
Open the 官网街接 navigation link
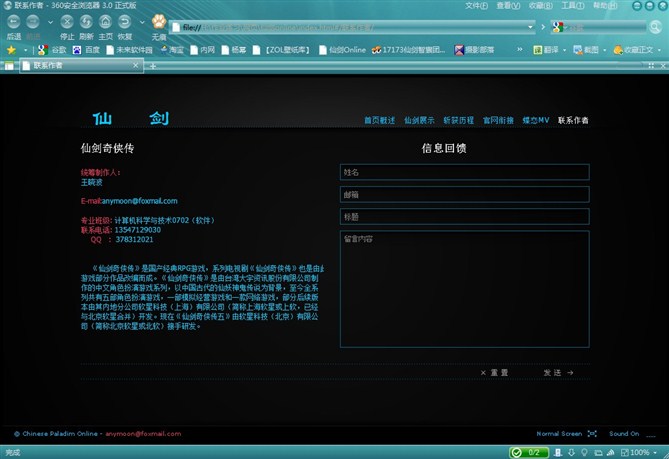(498, 120)
